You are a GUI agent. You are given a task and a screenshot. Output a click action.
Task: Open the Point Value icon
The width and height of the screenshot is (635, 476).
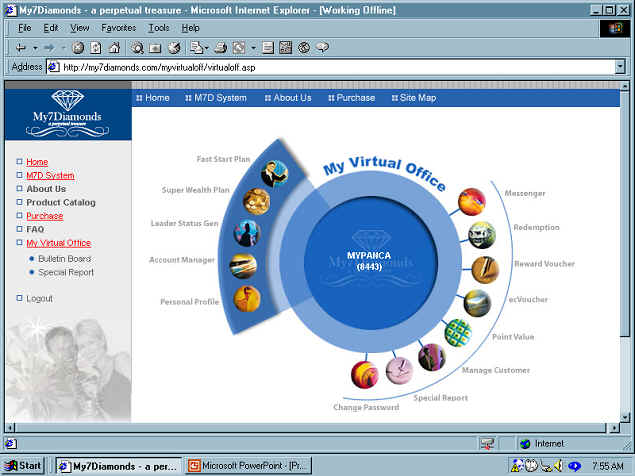pos(458,332)
